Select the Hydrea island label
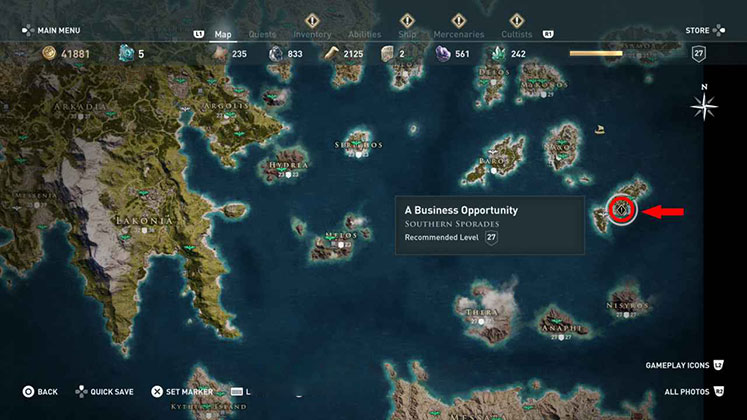Screen dimensions: 747x420 coord(289,165)
